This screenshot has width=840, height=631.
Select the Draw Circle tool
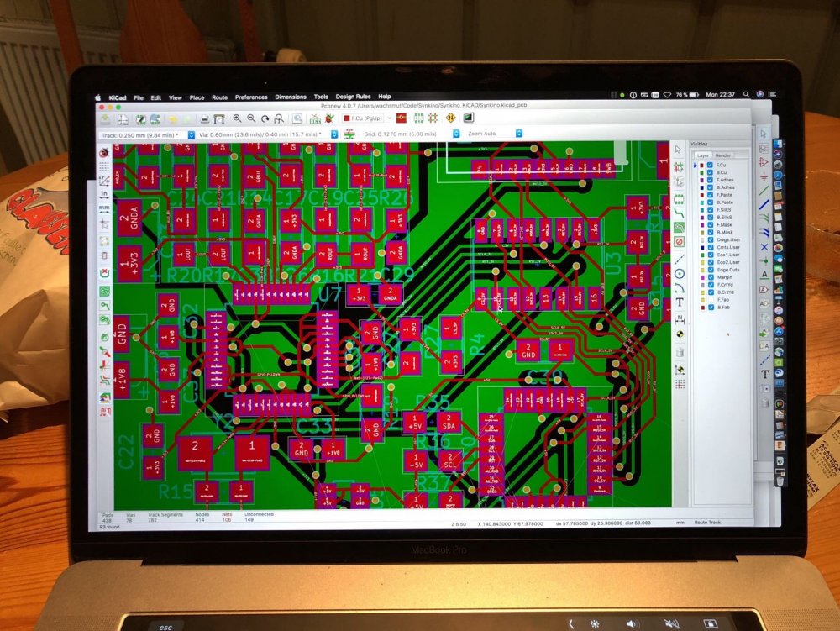tap(680, 272)
